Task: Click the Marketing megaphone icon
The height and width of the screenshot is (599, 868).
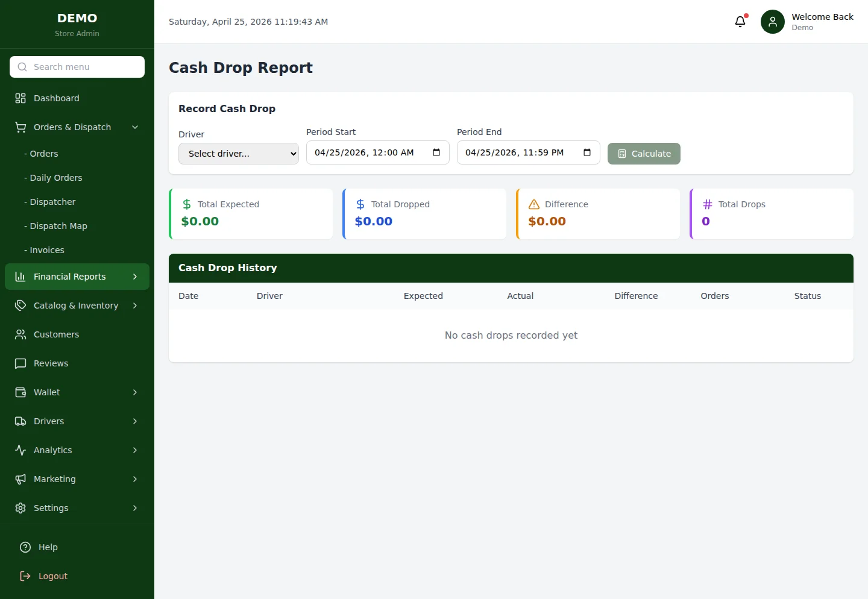Action: coord(20,479)
